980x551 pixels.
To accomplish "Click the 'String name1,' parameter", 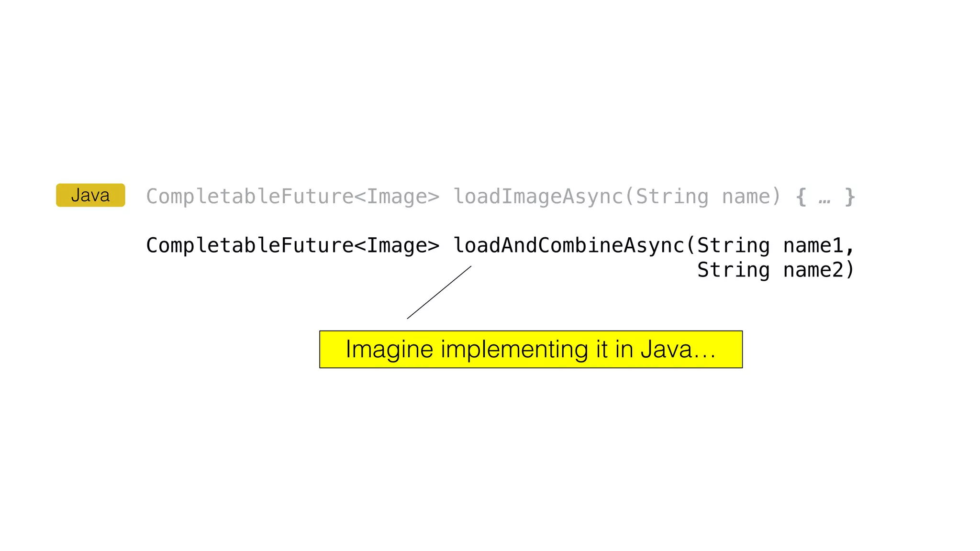I will click(776, 245).
